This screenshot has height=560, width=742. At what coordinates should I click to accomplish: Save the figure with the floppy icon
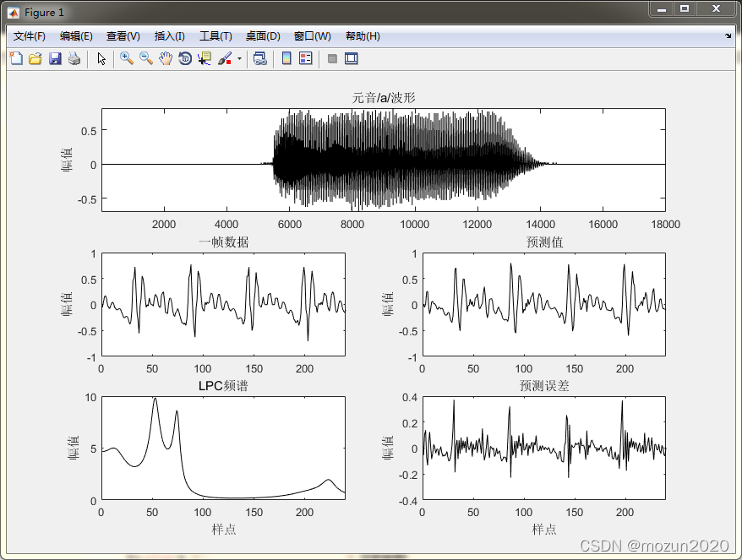pos(56,58)
